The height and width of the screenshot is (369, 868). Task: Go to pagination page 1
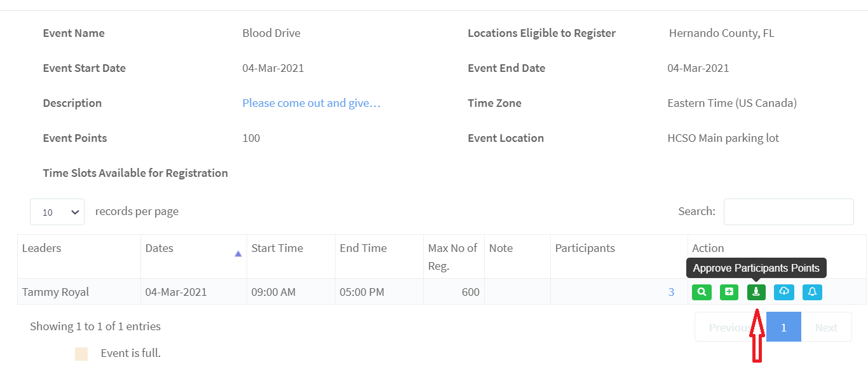(783, 327)
